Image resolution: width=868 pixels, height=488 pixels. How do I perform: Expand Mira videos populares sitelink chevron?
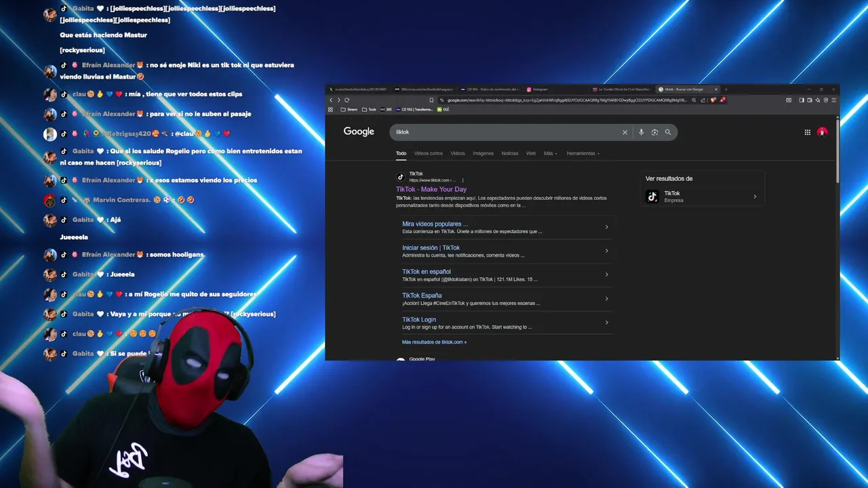click(x=606, y=227)
